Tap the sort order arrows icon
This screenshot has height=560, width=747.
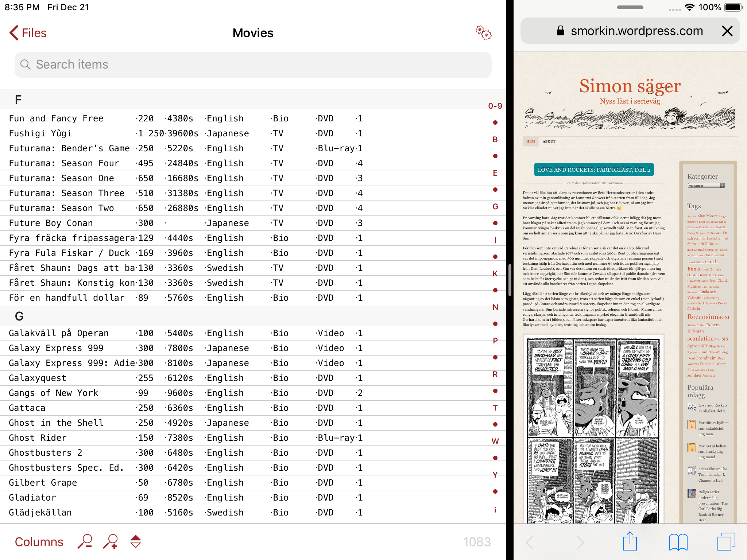click(136, 542)
